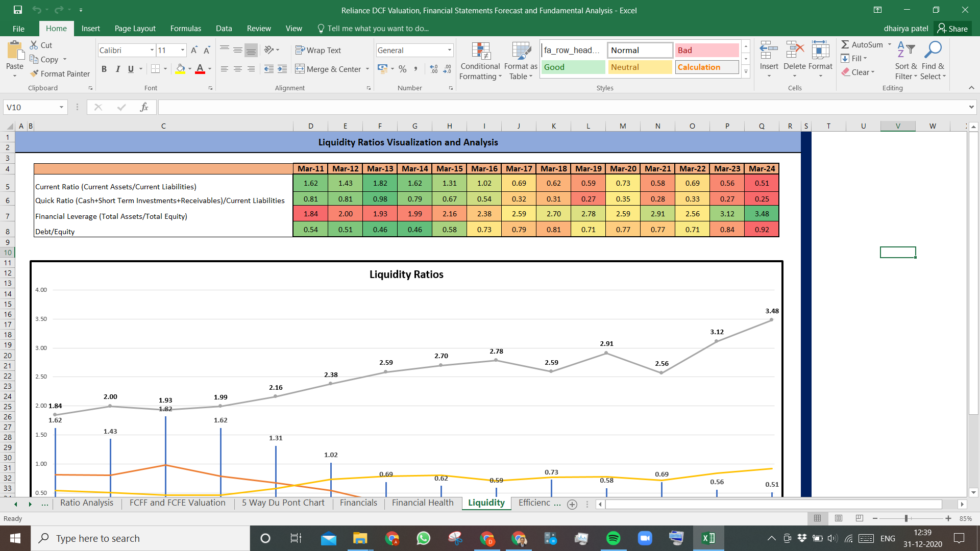The height and width of the screenshot is (551, 980).
Task: Click AutoSum sigma icon
Action: pyautogui.click(x=845, y=44)
